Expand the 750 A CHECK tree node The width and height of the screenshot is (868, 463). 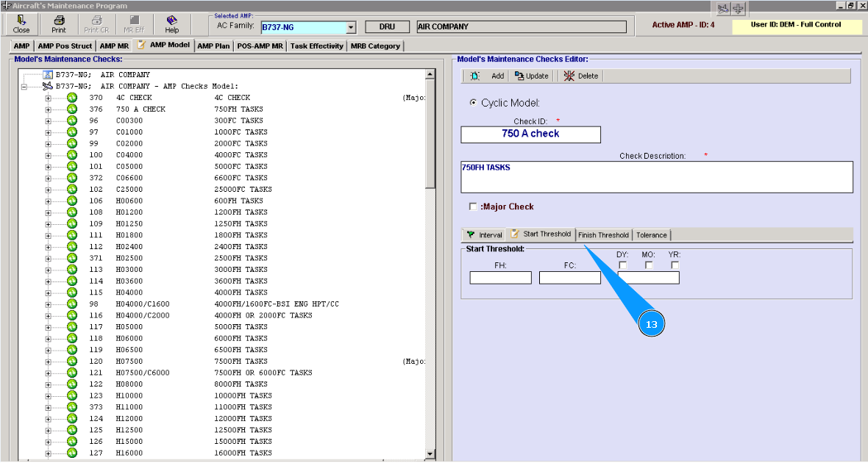[x=49, y=110]
